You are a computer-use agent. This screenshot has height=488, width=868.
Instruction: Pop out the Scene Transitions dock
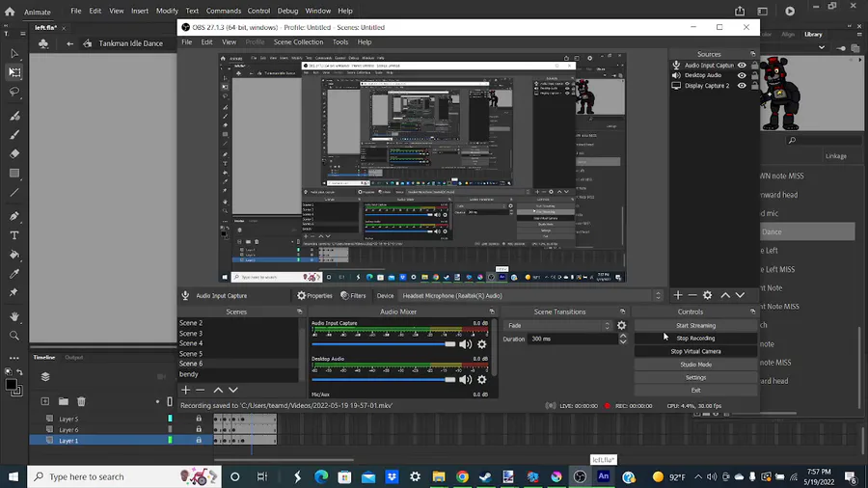[x=622, y=312]
